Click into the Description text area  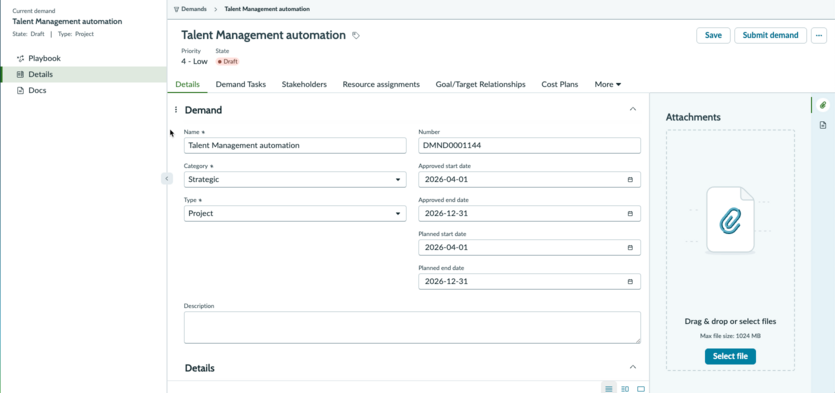pyautogui.click(x=412, y=328)
